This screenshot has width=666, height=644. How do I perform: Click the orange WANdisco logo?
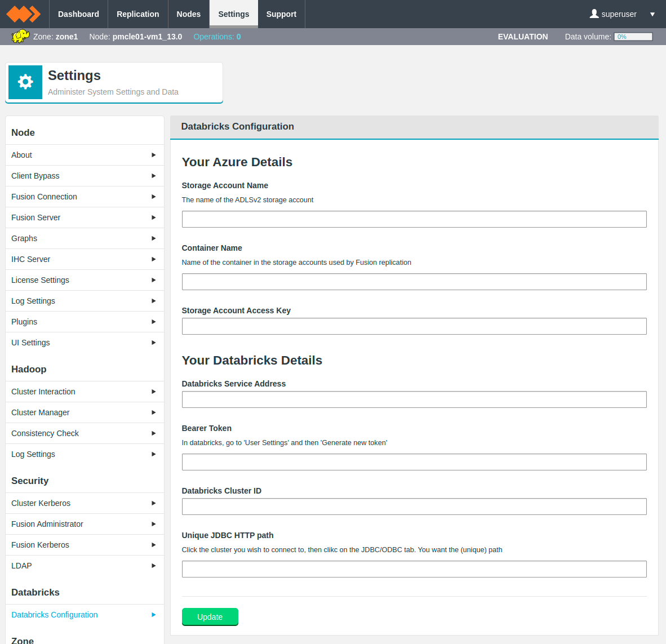(x=23, y=14)
